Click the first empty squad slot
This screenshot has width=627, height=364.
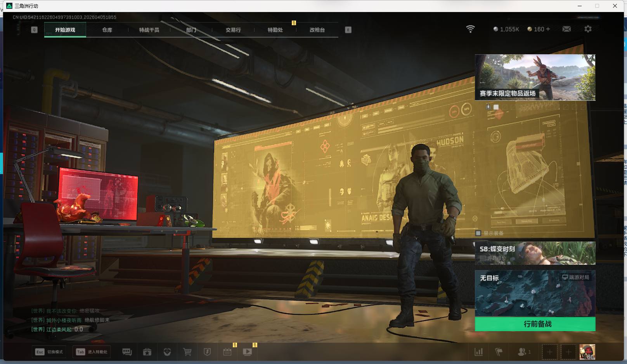[549, 352]
